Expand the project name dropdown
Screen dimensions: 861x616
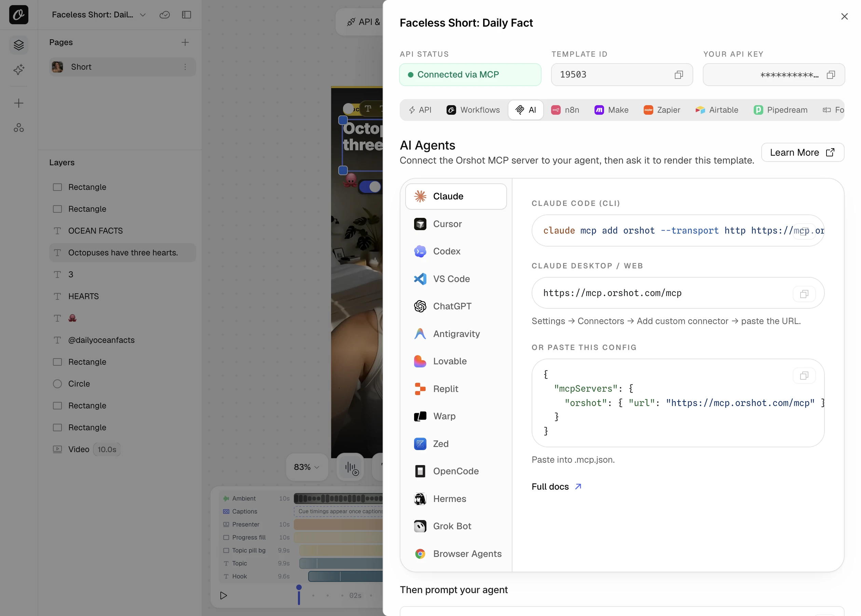point(143,15)
